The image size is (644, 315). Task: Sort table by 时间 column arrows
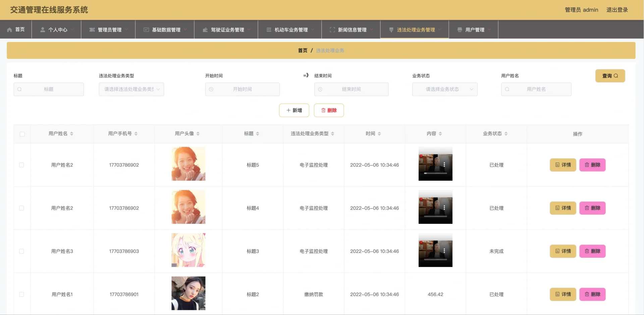(x=379, y=134)
